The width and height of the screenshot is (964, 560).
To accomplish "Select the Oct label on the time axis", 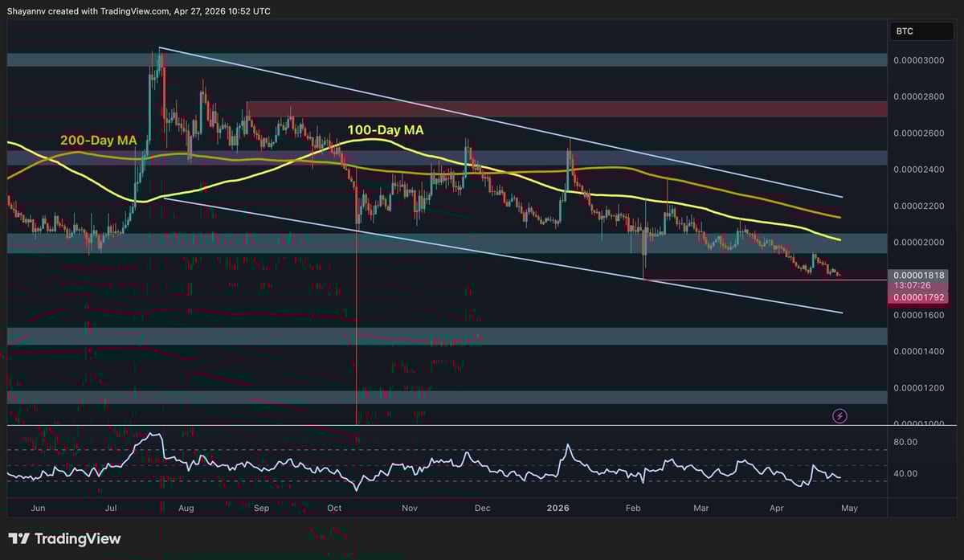I will point(333,508).
